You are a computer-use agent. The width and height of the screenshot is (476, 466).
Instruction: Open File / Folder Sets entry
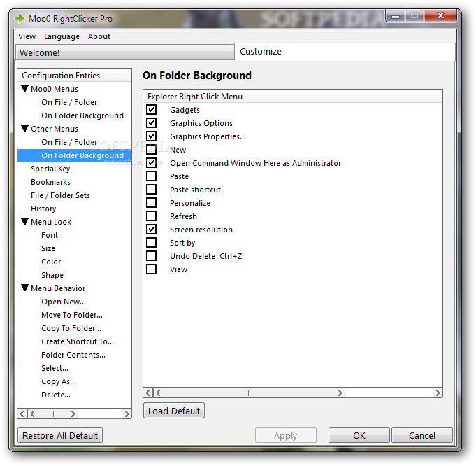[x=60, y=195]
